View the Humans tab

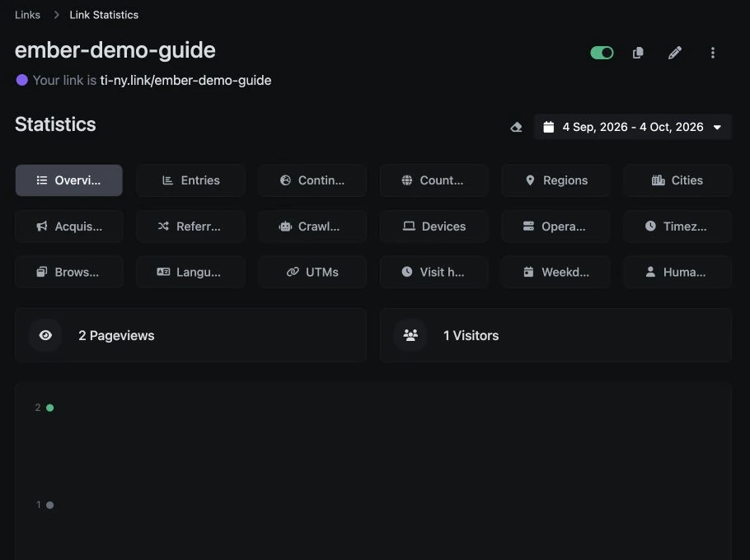[x=677, y=272]
